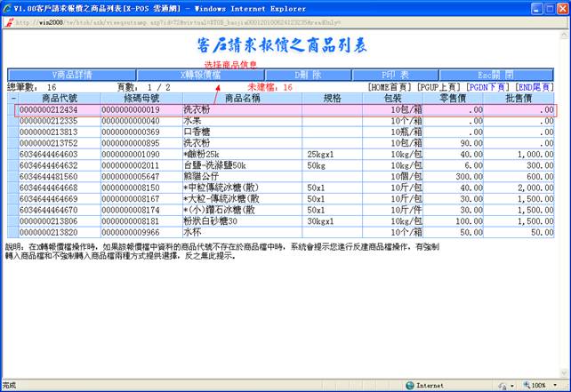Go to first page via HOME首頁
The image size is (571, 392).
[x=390, y=87]
